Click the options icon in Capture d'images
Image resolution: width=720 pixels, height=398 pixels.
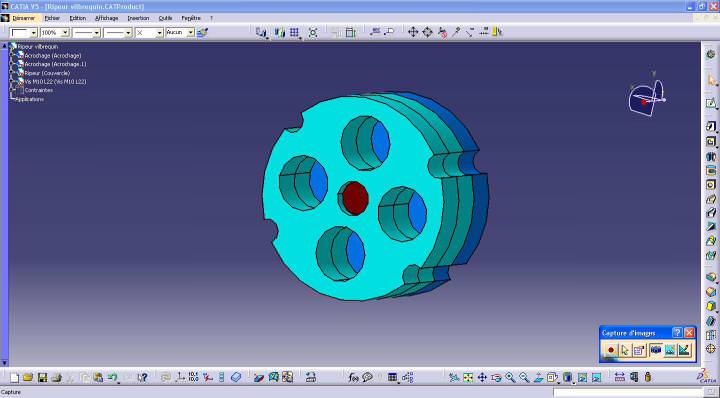pyautogui.click(x=639, y=350)
